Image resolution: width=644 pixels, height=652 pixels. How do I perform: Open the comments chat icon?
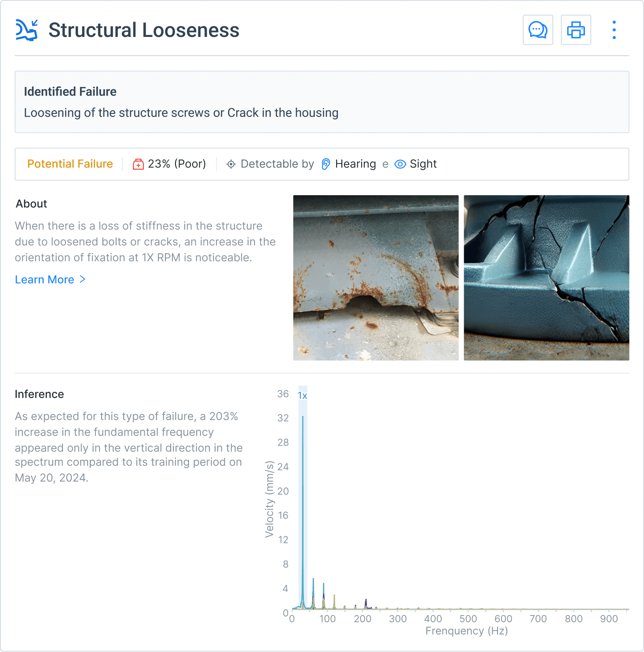[538, 30]
